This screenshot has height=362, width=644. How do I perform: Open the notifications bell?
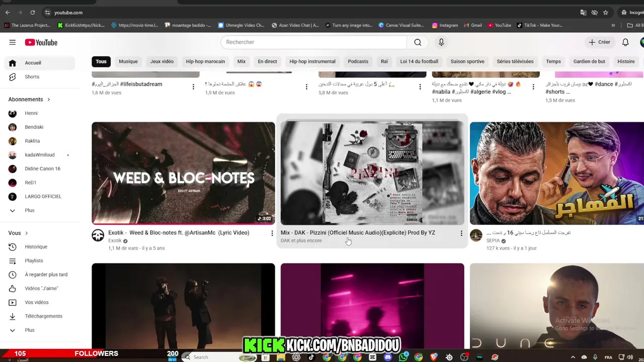point(625,42)
